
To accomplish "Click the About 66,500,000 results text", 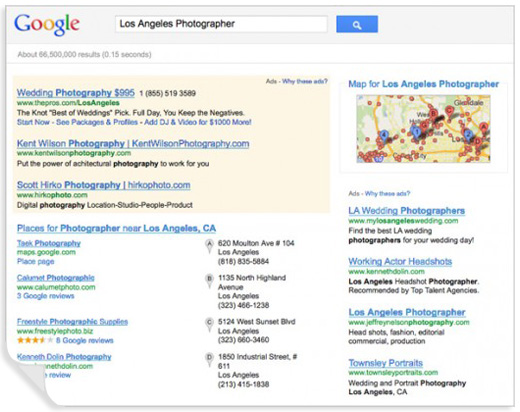I will [84, 54].
